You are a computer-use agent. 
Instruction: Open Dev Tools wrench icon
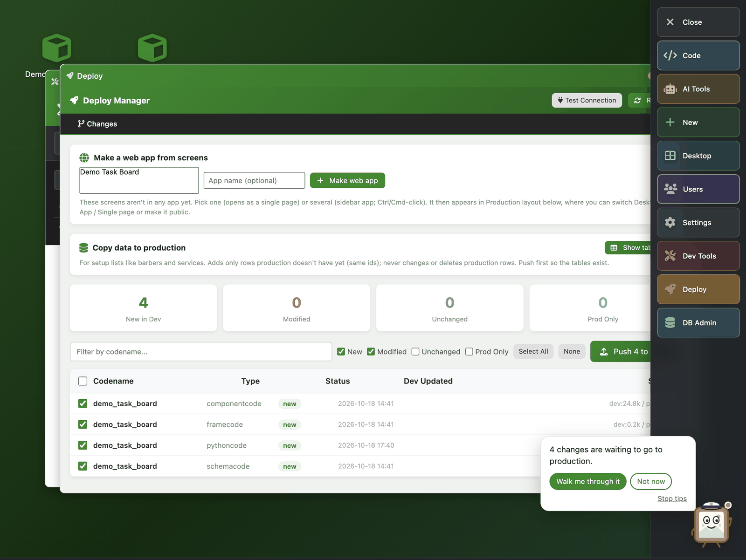[670, 256]
